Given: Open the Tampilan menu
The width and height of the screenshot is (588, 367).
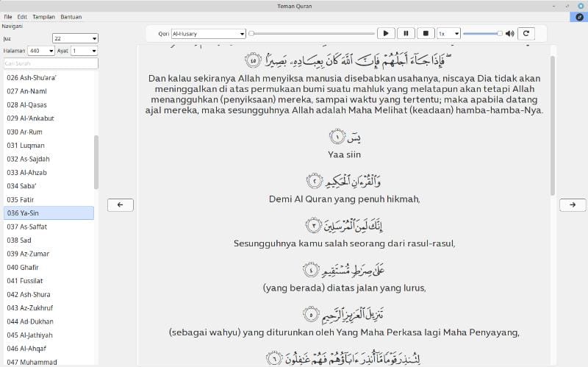Looking at the screenshot, I should [43, 17].
